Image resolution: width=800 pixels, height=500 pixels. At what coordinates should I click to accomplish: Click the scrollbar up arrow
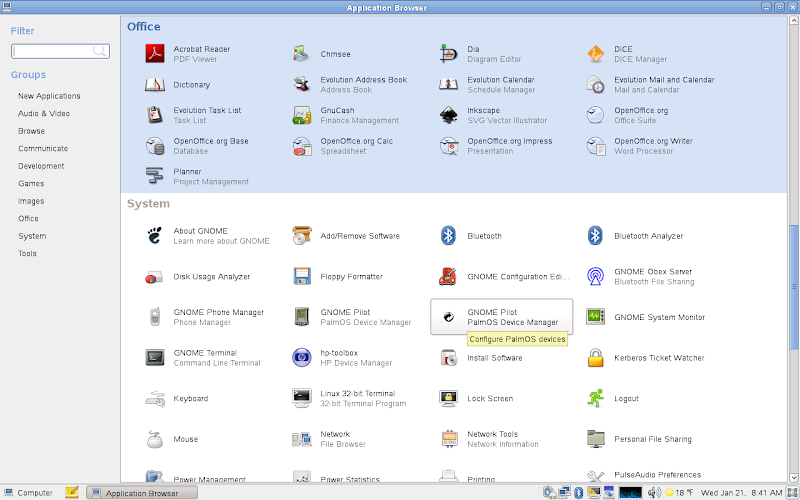point(793,20)
